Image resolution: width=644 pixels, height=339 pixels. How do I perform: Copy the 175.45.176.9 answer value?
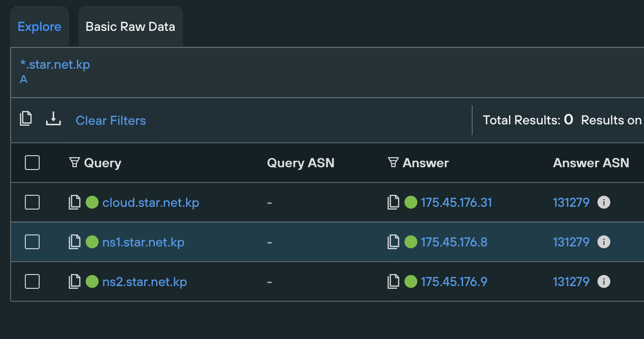point(393,282)
